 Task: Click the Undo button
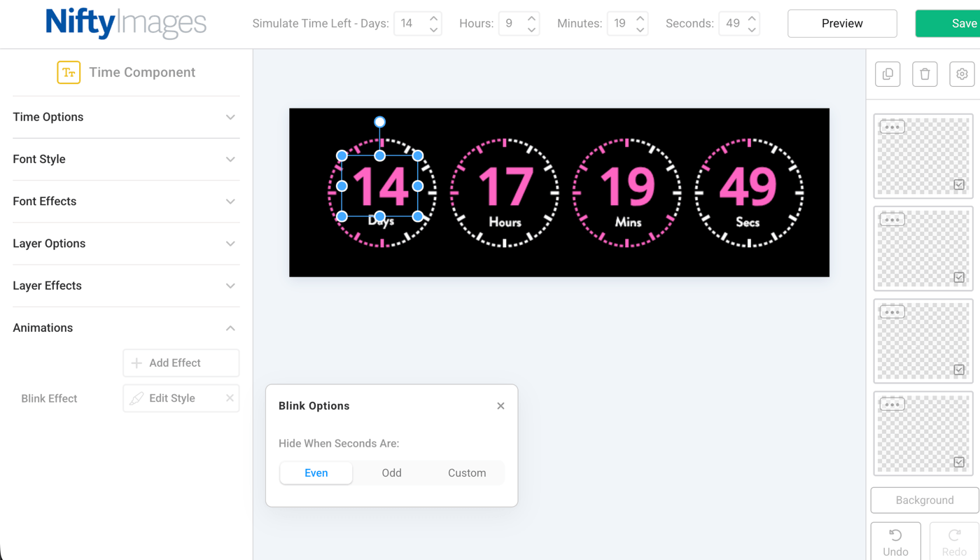click(895, 542)
